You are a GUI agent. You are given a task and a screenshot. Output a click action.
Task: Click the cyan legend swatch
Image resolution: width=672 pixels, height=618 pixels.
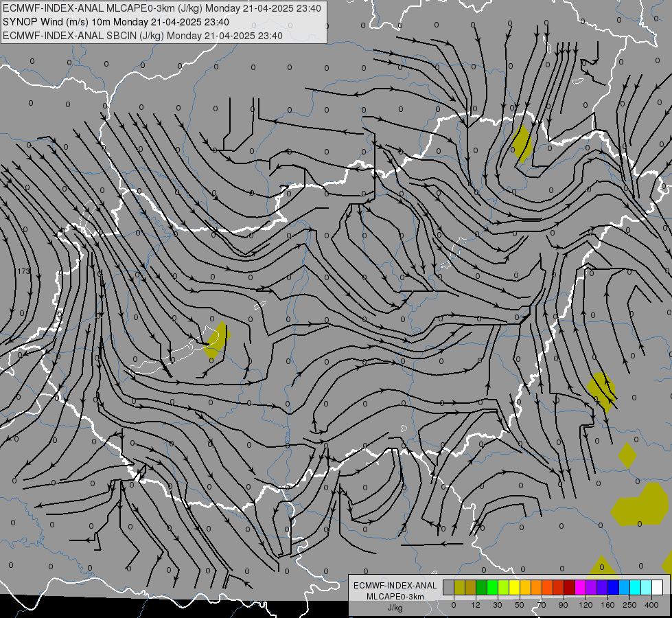click(x=636, y=587)
